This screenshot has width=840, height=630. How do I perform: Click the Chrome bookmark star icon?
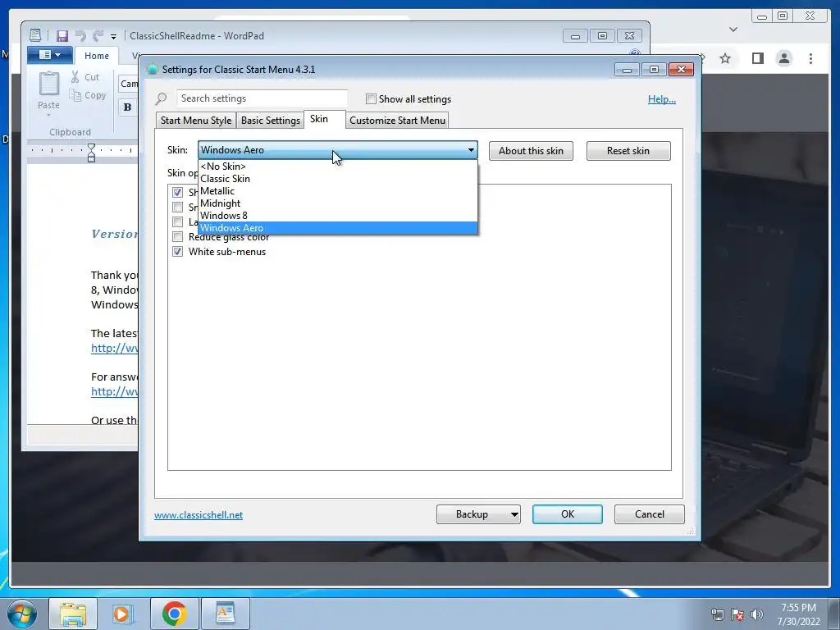[x=725, y=58]
